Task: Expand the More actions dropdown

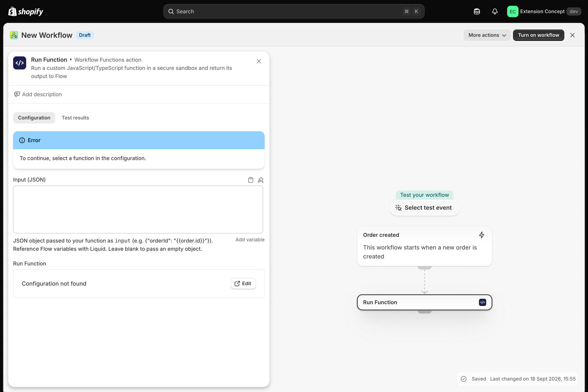Action: pyautogui.click(x=487, y=35)
